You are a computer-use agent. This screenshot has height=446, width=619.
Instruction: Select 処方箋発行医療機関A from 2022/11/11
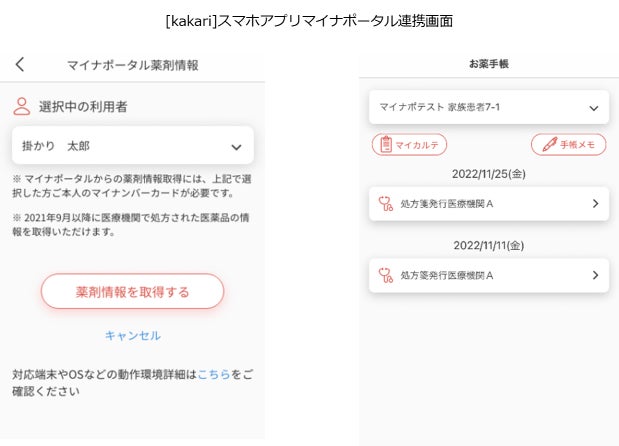(447, 274)
